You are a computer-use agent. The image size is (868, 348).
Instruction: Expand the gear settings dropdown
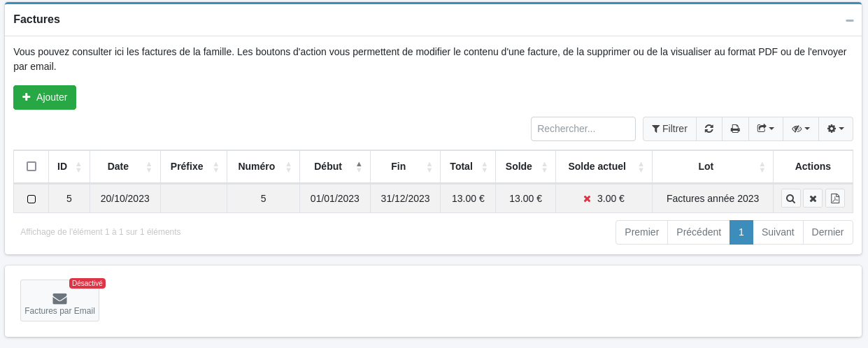tap(835, 129)
